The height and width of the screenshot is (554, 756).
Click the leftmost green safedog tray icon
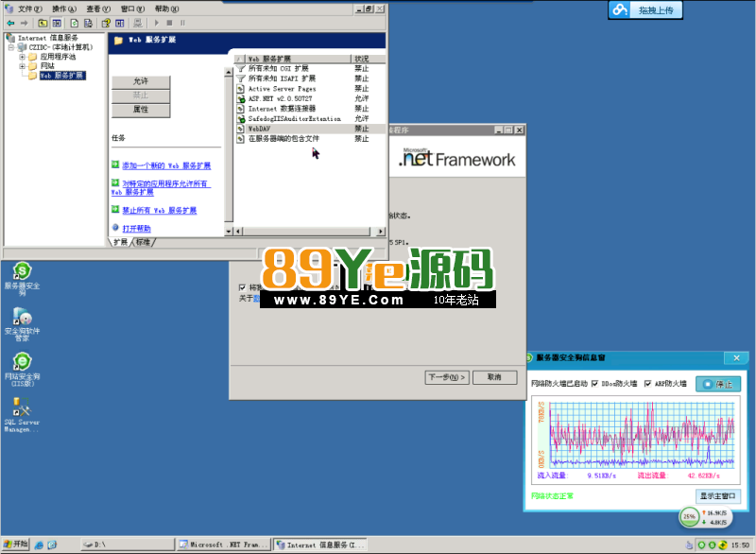point(701,545)
